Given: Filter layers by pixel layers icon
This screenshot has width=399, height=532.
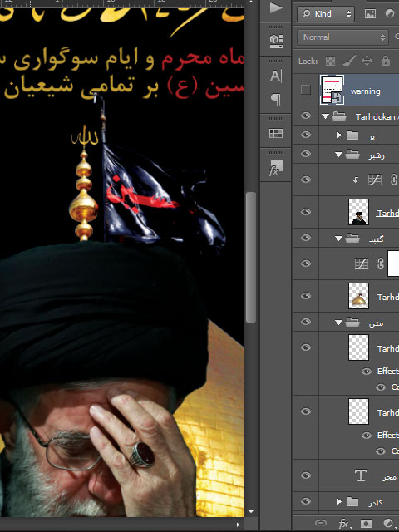Looking at the screenshot, I should pos(370,14).
